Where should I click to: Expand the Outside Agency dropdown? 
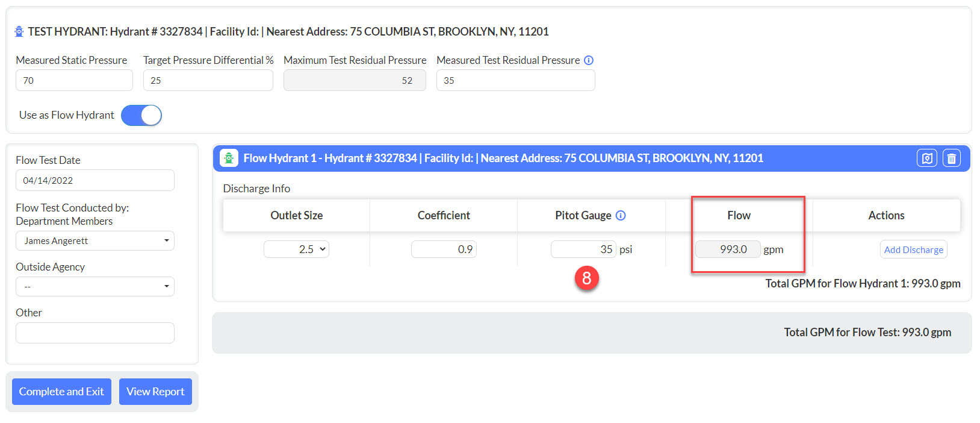95,287
